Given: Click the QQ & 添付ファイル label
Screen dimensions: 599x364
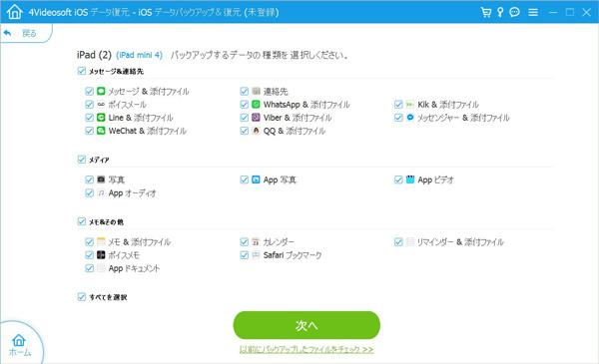Looking at the screenshot, I should (295, 131).
